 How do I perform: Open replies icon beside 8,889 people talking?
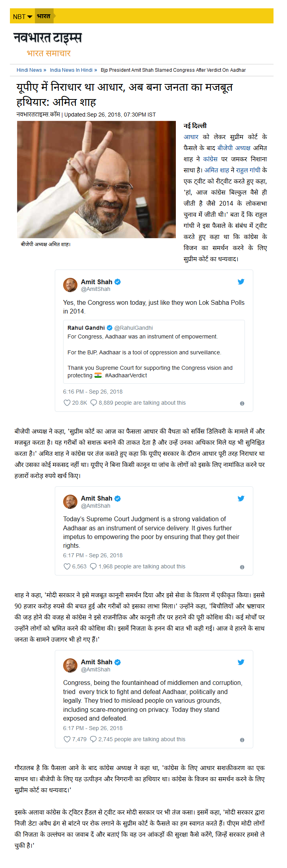(x=94, y=403)
